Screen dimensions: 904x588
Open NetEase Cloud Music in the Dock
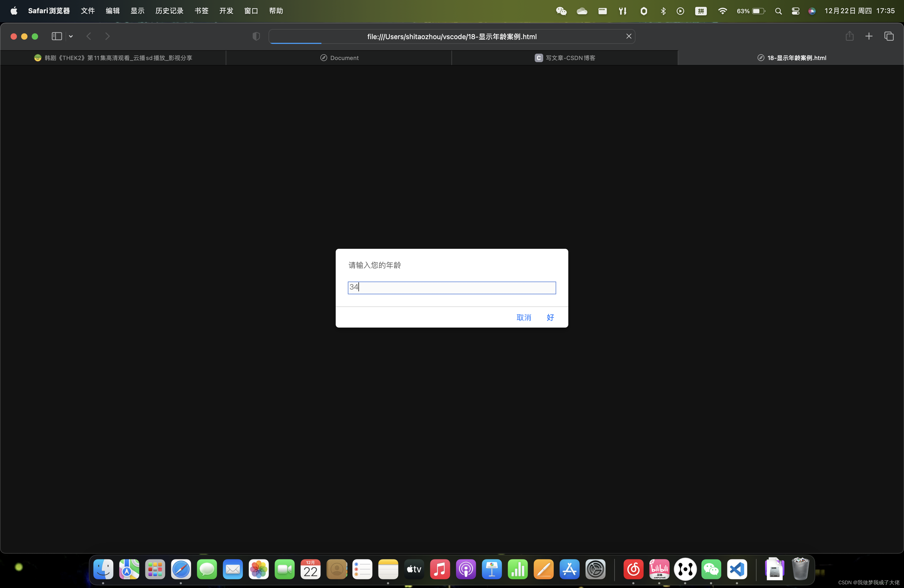tap(634, 569)
